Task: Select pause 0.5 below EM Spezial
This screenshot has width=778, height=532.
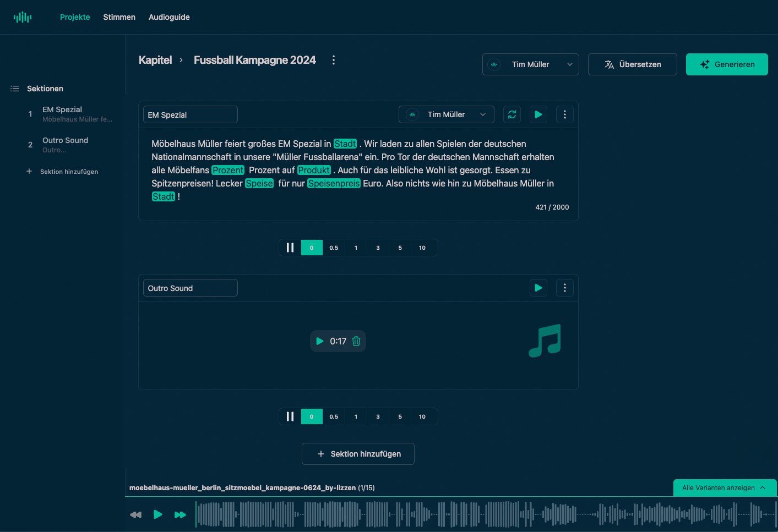Action: (334, 248)
